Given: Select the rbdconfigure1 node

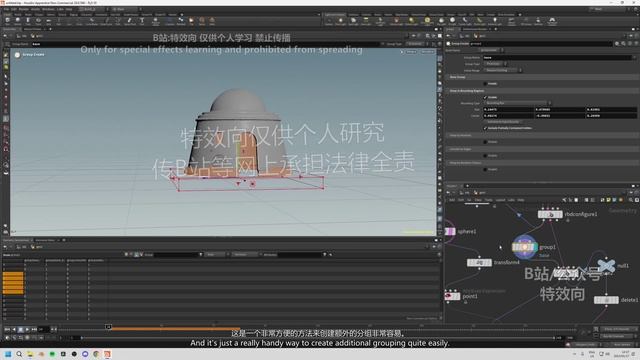Looking at the screenshot, I should coord(550,214).
